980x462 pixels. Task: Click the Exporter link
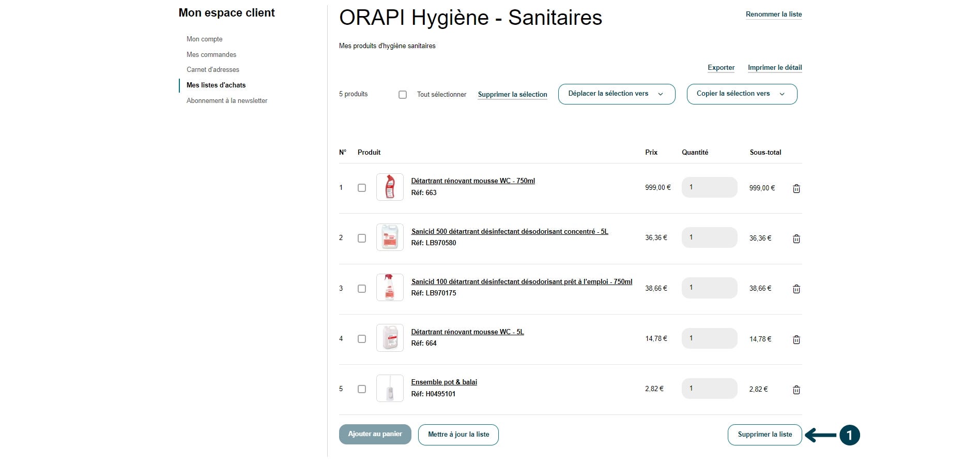721,68
